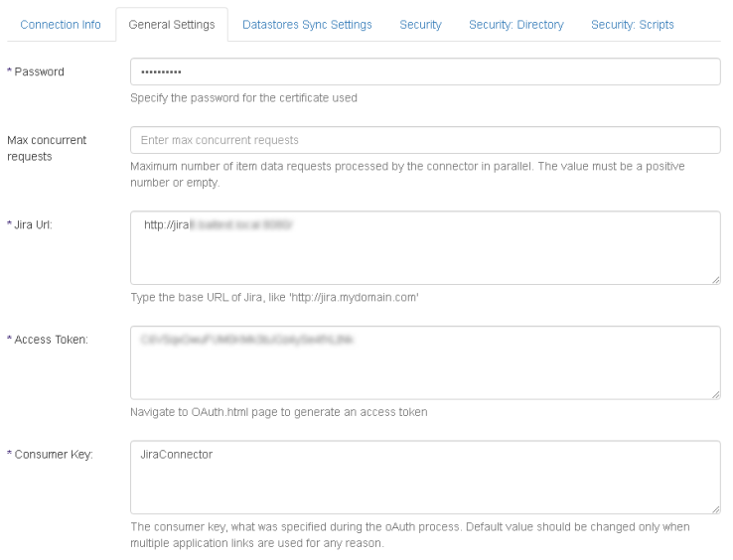Click the OAuth.html access token hint text
733x560 pixels.
pos(279,413)
